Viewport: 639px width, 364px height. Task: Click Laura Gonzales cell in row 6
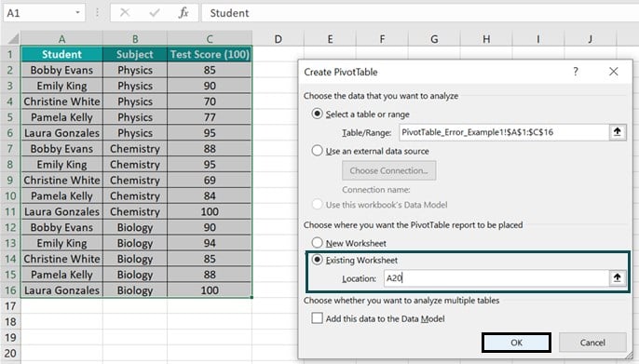tap(61, 133)
